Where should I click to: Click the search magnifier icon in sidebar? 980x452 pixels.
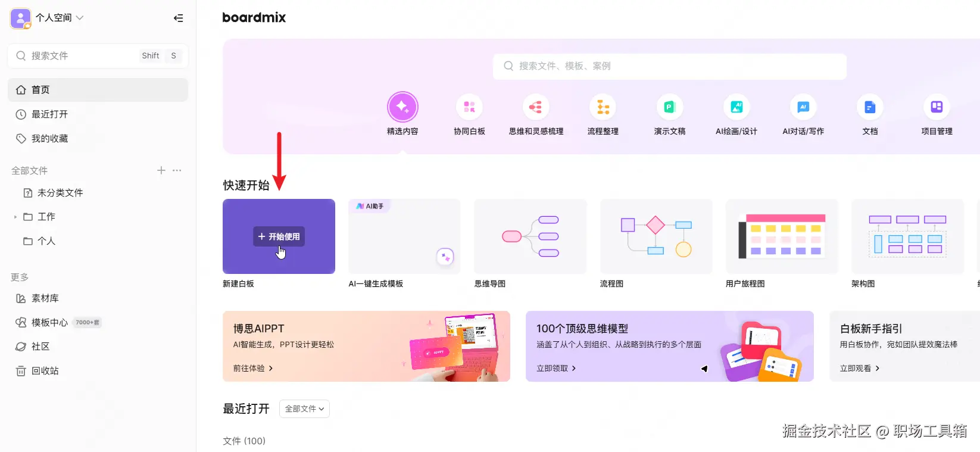point(21,55)
